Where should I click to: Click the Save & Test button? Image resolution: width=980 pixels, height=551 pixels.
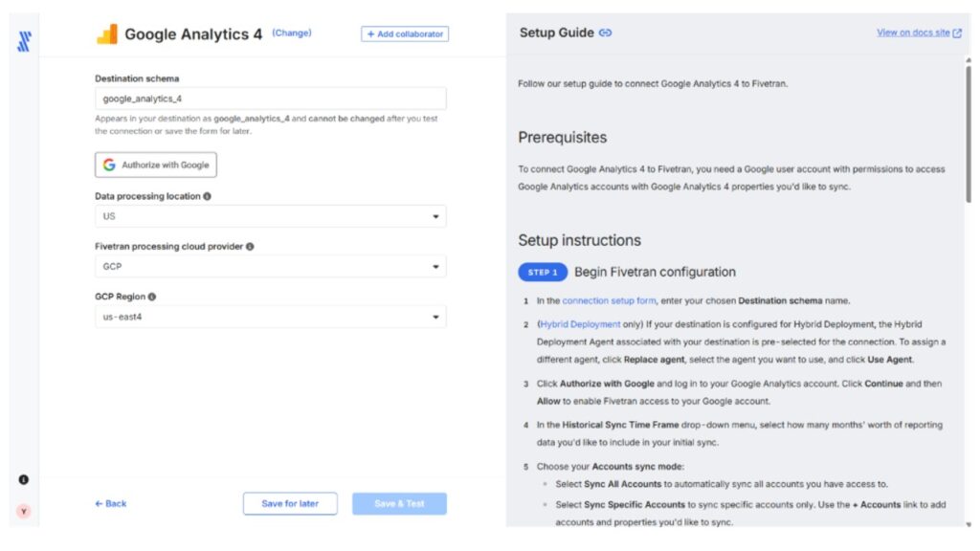click(x=399, y=503)
